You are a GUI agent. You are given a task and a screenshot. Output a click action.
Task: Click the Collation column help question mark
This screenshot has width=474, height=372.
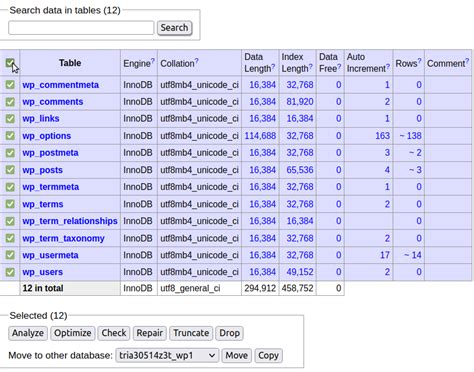point(196,61)
